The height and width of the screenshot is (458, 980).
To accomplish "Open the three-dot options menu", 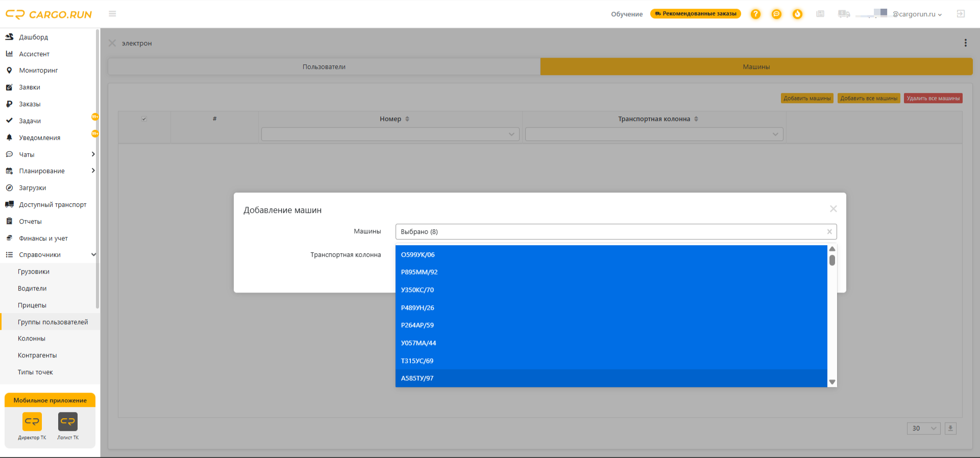I will [965, 43].
